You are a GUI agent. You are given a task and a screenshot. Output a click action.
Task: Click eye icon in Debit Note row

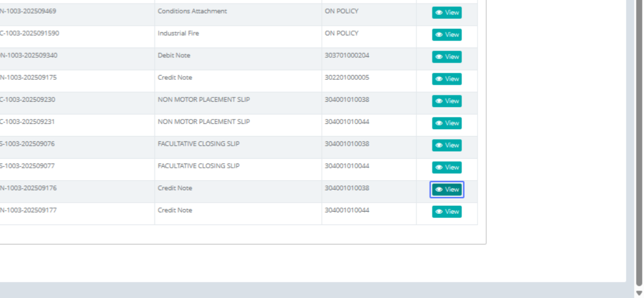click(x=439, y=57)
